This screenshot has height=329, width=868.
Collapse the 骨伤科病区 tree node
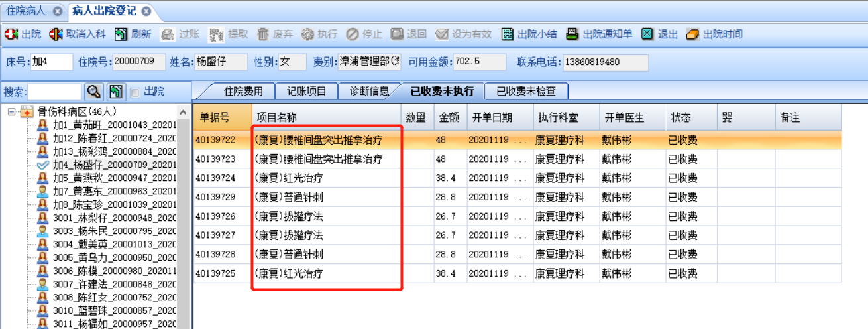[11, 111]
